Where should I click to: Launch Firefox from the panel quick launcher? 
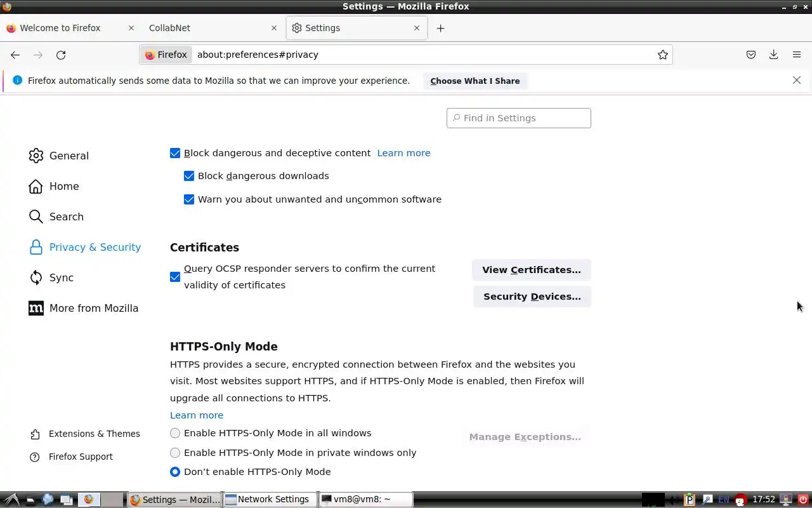(x=88, y=500)
